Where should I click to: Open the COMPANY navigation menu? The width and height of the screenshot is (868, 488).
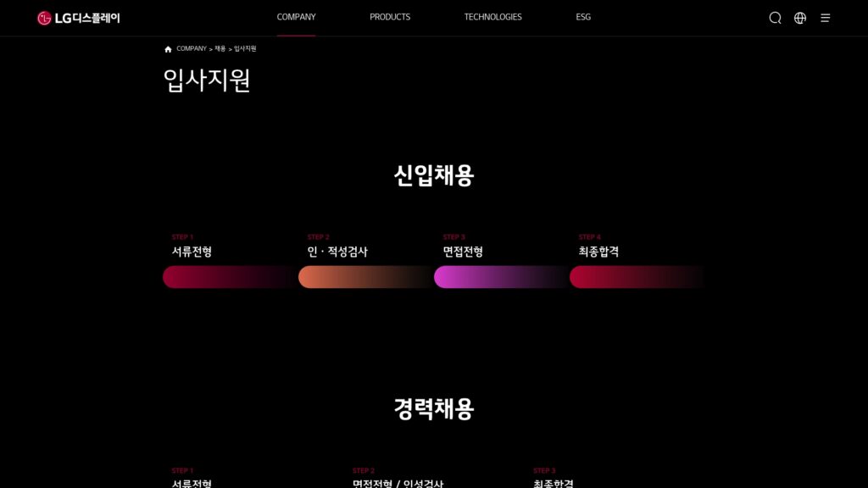coord(296,17)
